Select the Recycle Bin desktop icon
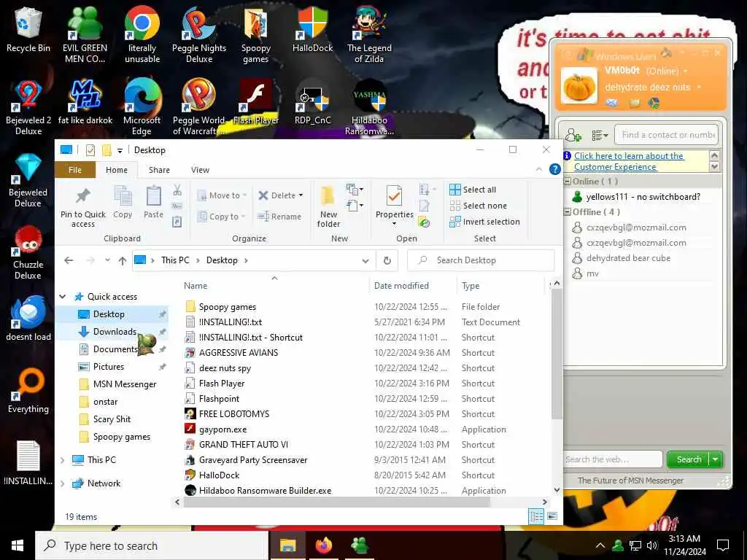Image resolution: width=747 pixels, height=560 pixels. (x=28, y=29)
